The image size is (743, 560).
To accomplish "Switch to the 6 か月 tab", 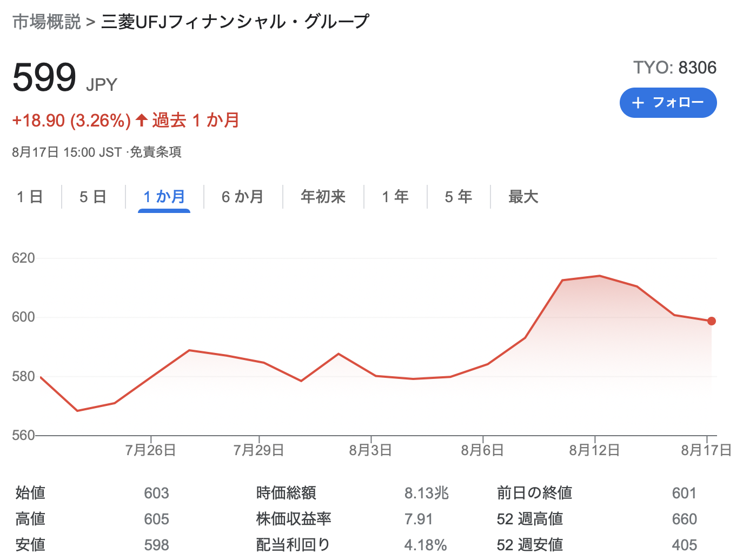I will pos(243,197).
